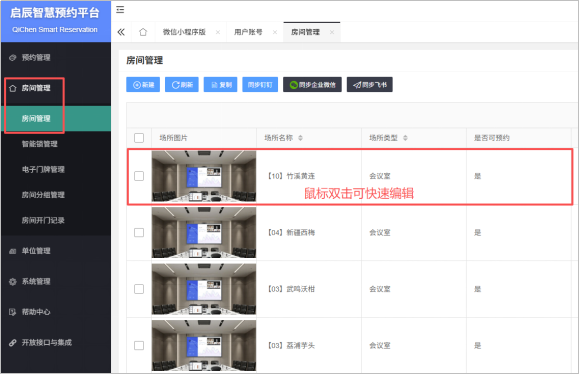Collapse the sidebar with the hamburger icon

tap(120, 10)
